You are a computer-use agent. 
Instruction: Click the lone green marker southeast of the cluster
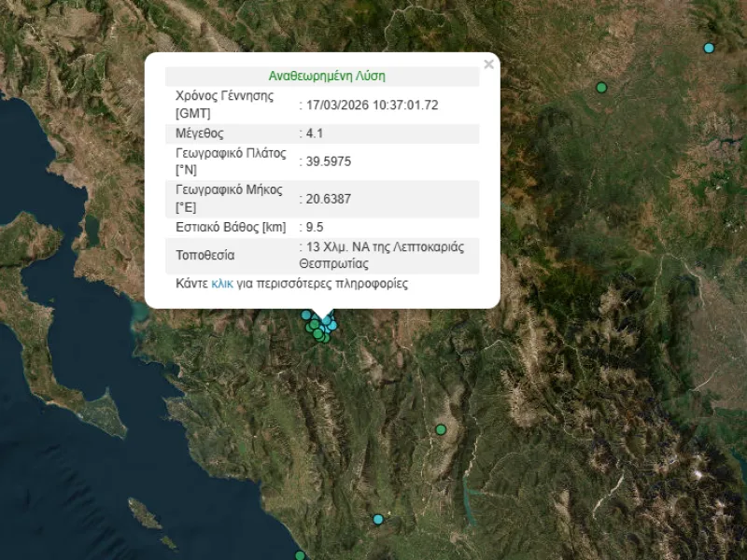pos(441,430)
